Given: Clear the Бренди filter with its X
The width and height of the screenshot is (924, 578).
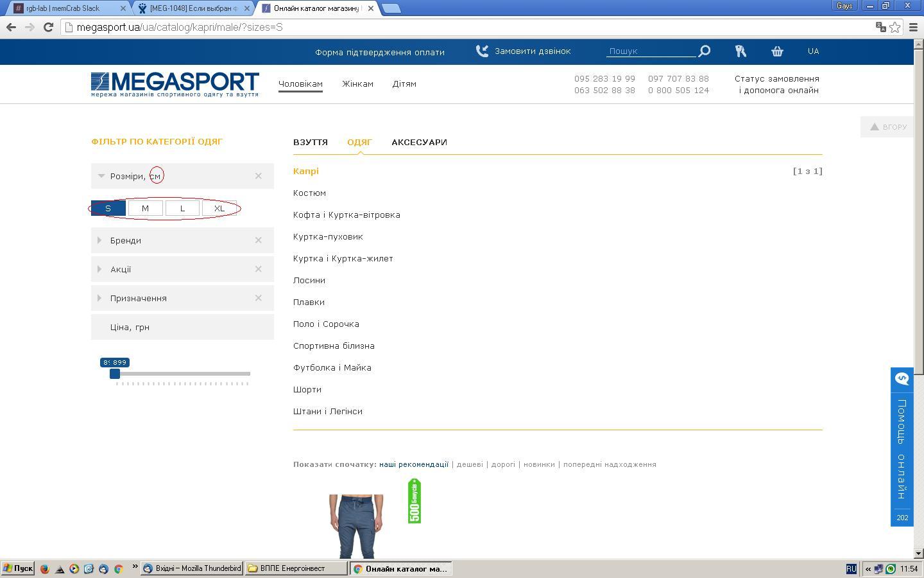Looking at the screenshot, I should (259, 240).
